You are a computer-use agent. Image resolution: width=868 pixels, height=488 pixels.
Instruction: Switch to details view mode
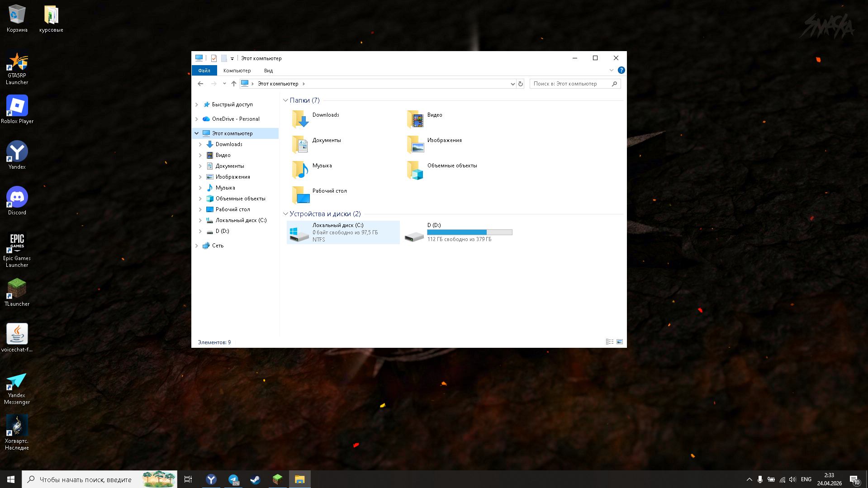pyautogui.click(x=609, y=342)
